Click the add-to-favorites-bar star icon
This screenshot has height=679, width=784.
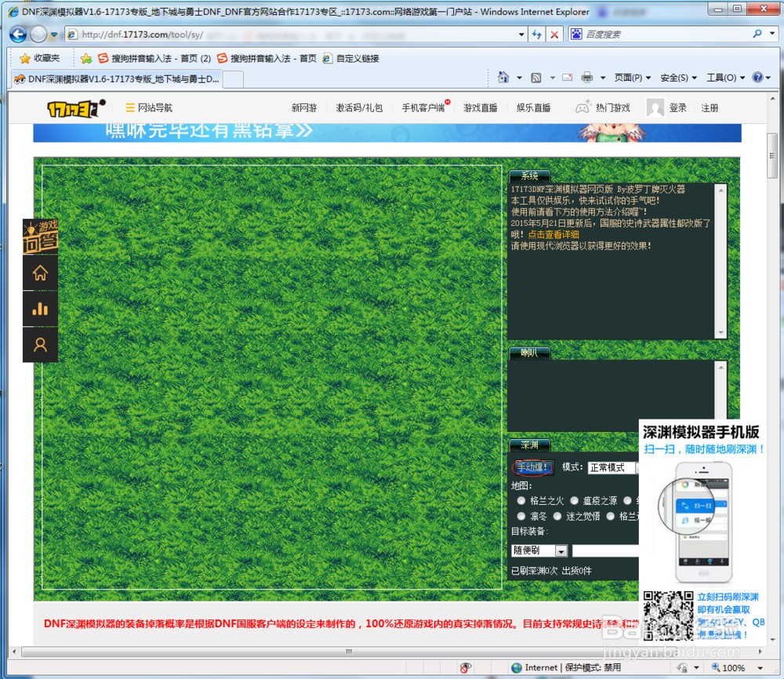click(x=86, y=59)
